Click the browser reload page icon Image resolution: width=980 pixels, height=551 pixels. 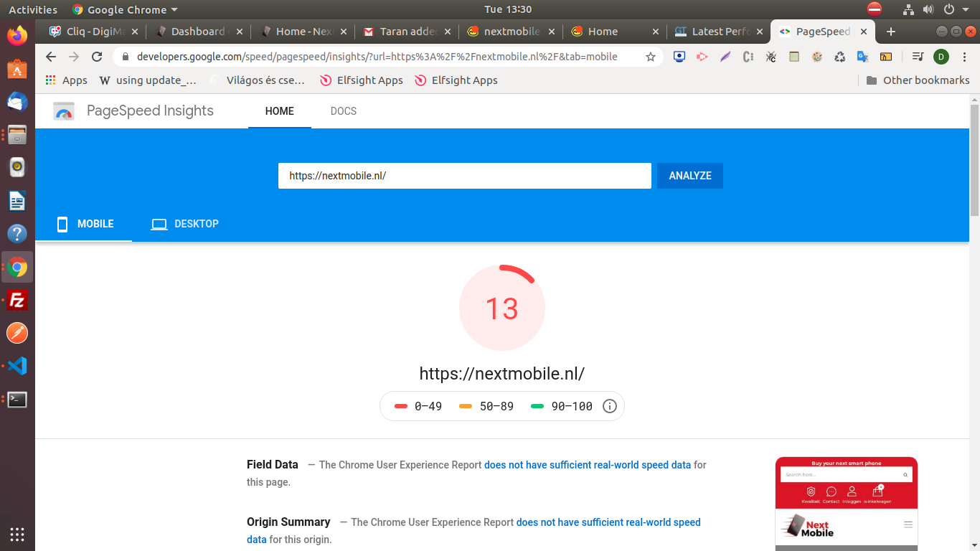pyautogui.click(x=97, y=57)
